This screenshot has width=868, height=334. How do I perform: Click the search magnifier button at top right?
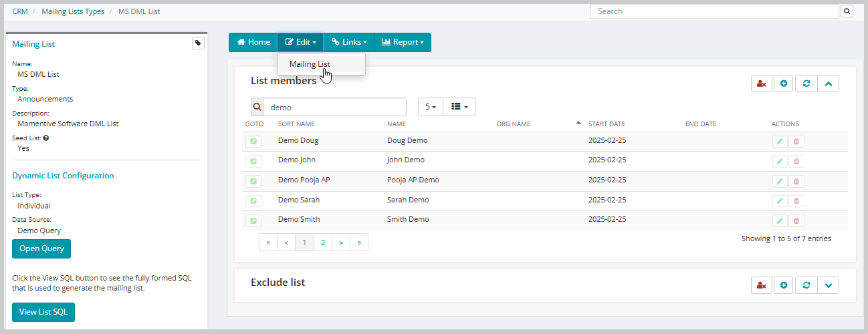(x=847, y=11)
